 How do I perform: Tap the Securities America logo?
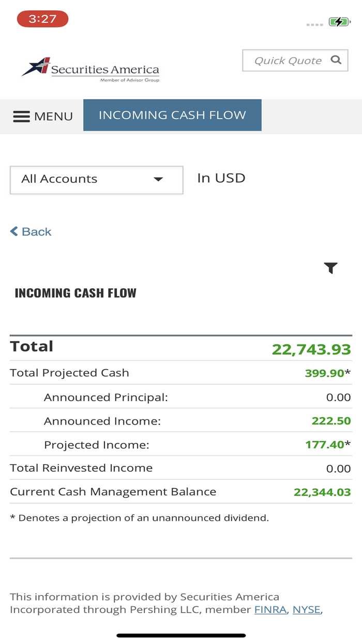pyautogui.click(x=90, y=69)
